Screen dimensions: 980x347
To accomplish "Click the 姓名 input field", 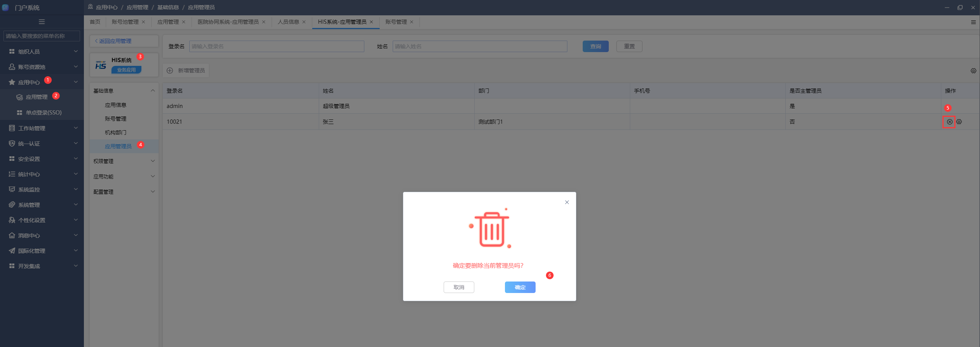I will tap(480, 46).
